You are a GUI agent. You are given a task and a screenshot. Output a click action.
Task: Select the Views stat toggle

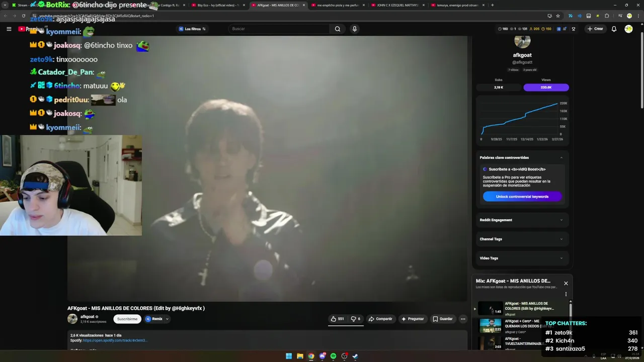point(546,87)
